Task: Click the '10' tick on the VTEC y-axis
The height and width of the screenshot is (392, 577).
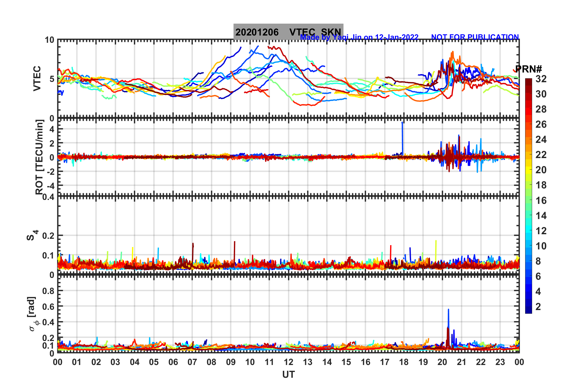Action: pos(49,40)
